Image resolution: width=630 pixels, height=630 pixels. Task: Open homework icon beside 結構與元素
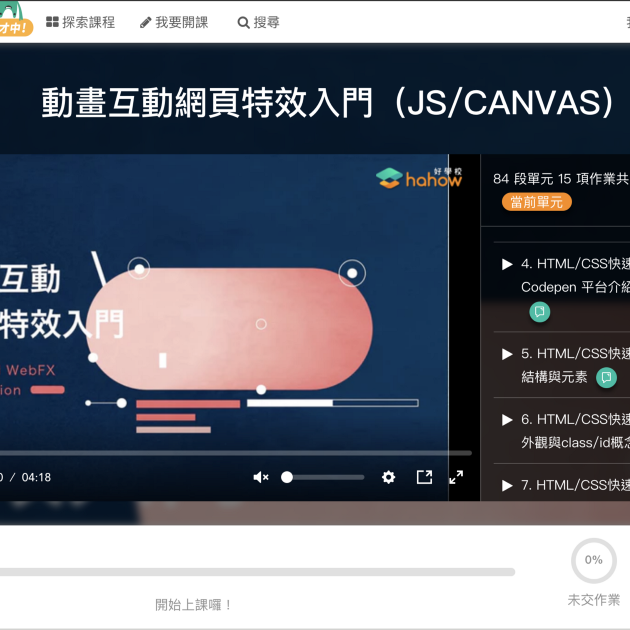606,377
